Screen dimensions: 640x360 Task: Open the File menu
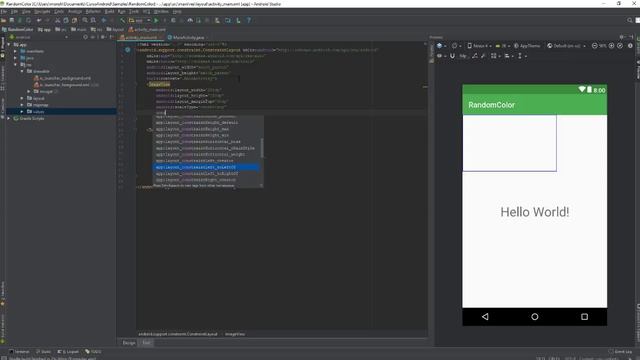pyautogui.click(x=4, y=11)
